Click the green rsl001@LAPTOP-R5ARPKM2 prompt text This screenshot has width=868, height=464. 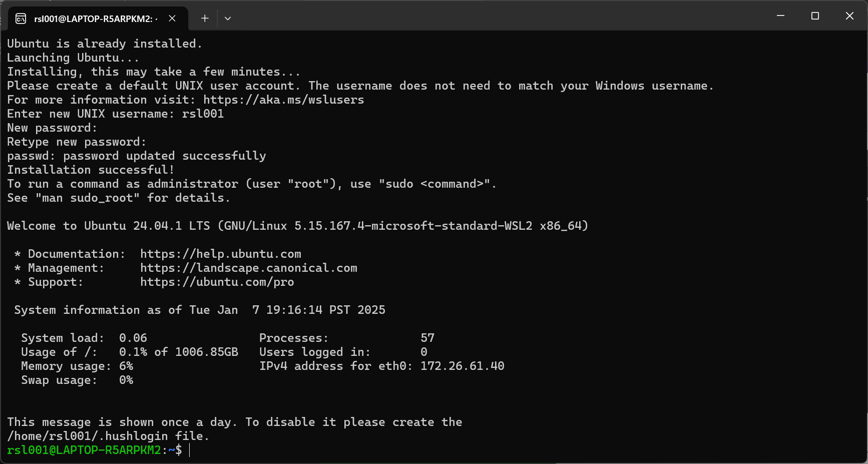pos(84,450)
